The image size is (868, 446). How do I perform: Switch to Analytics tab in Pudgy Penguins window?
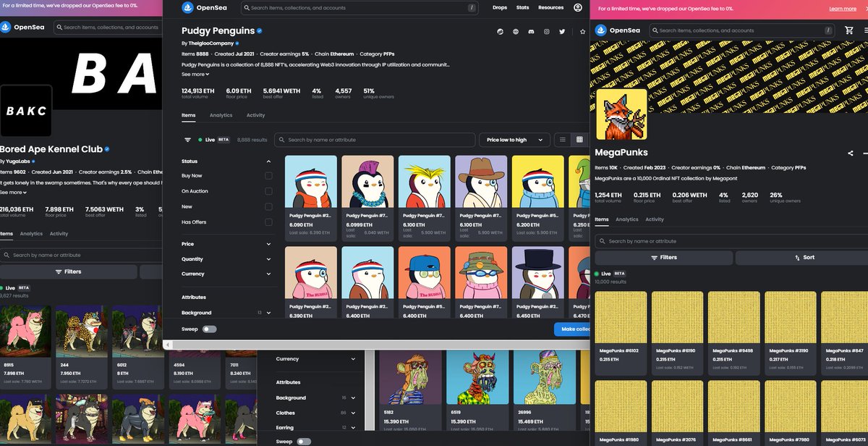pyautogui.click(x=221, y=115)
